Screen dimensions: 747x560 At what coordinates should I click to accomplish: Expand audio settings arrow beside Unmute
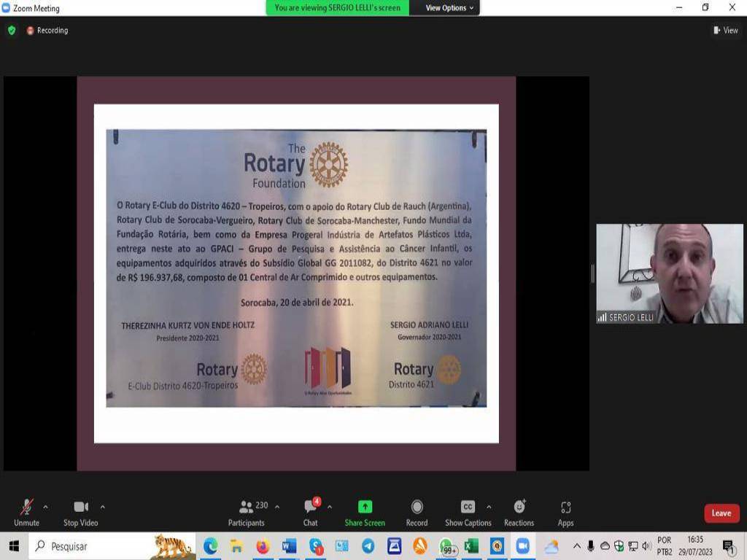tap(45, 507)
